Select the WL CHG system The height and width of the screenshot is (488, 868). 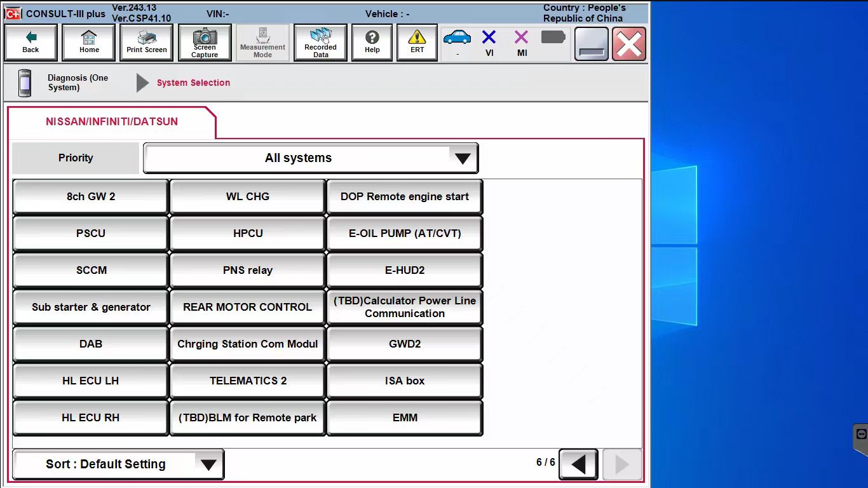248,196
